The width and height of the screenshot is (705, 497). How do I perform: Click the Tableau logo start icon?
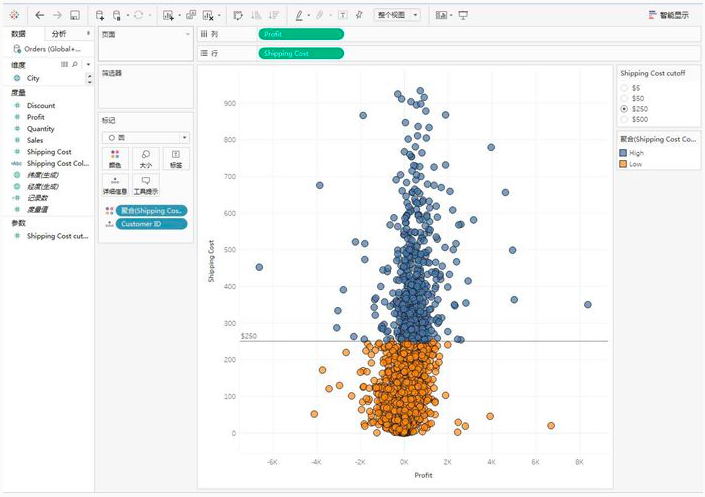coord(14,15)
